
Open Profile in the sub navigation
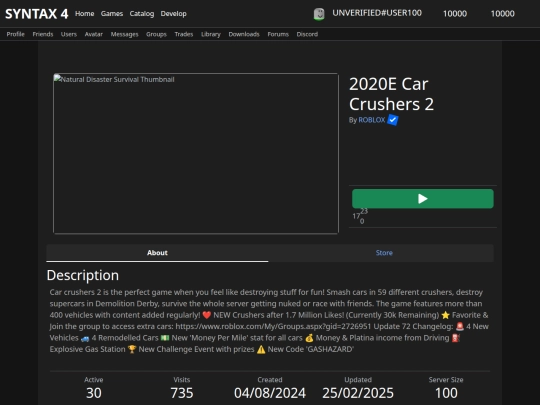15,34
